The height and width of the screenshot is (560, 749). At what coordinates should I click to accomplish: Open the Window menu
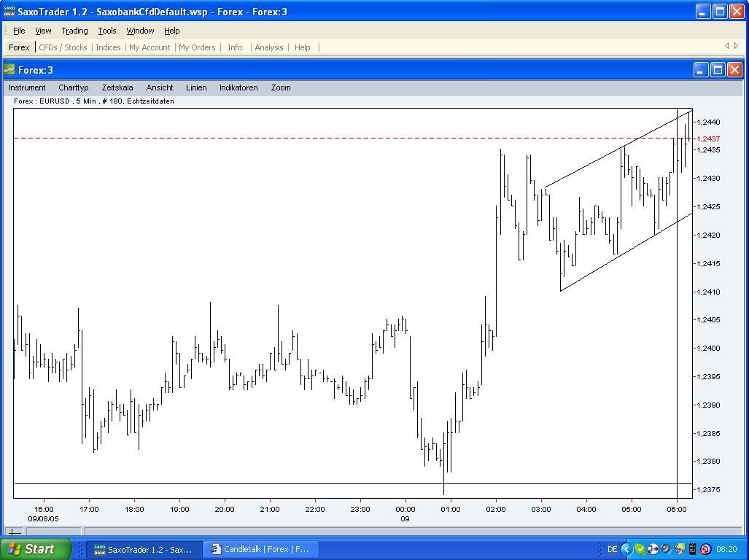coord(140,31)
